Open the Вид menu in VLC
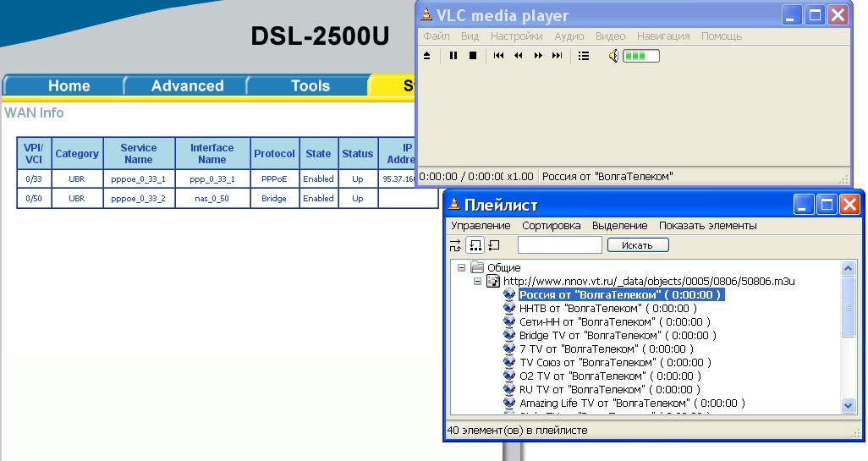Screen dimensions: 868x461 [x=470, y=36]
